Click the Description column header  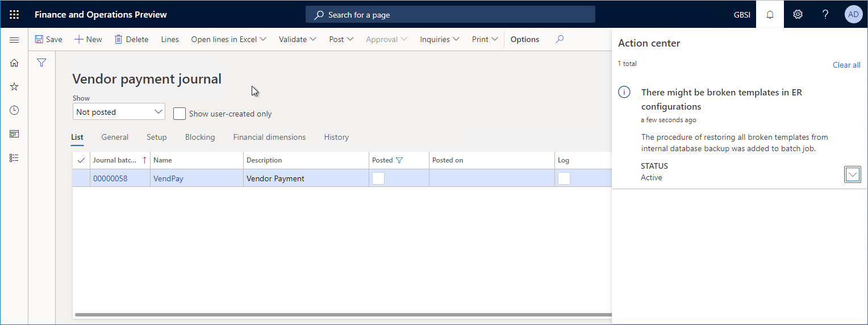click(306, 160)
